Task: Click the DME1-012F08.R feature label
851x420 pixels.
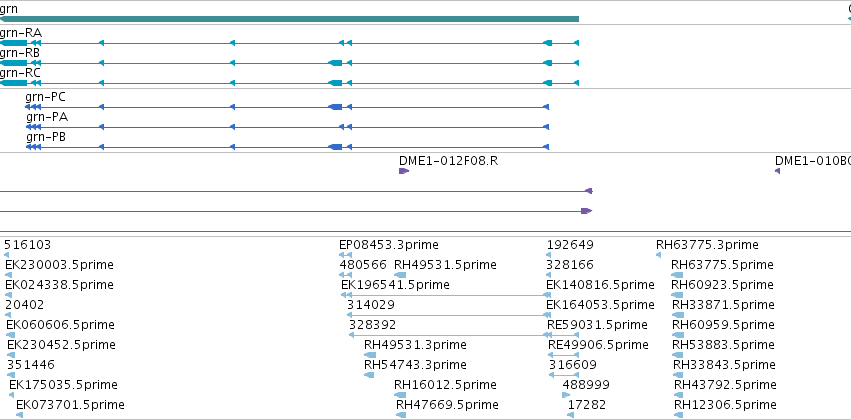Action: [x=448, y=161]
